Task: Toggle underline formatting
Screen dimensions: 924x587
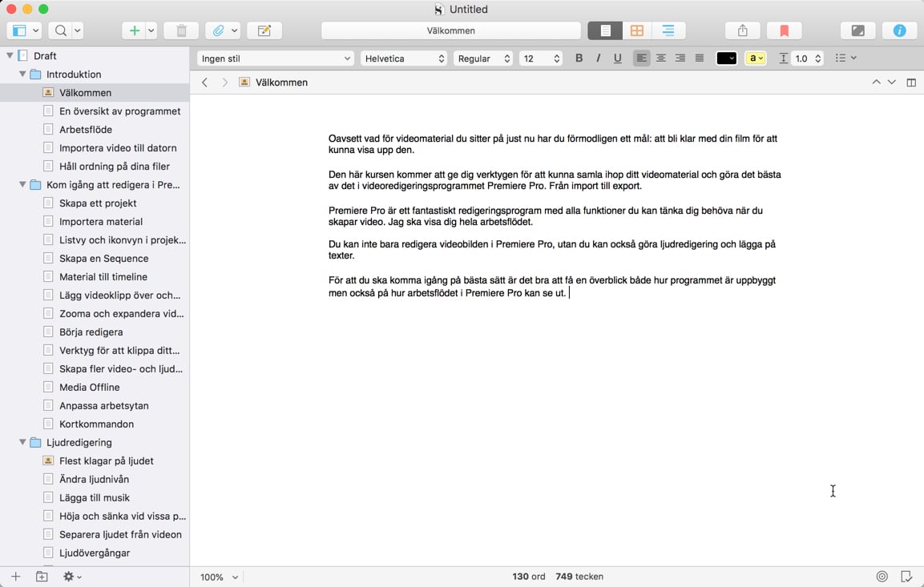Action: coord(617,58)
